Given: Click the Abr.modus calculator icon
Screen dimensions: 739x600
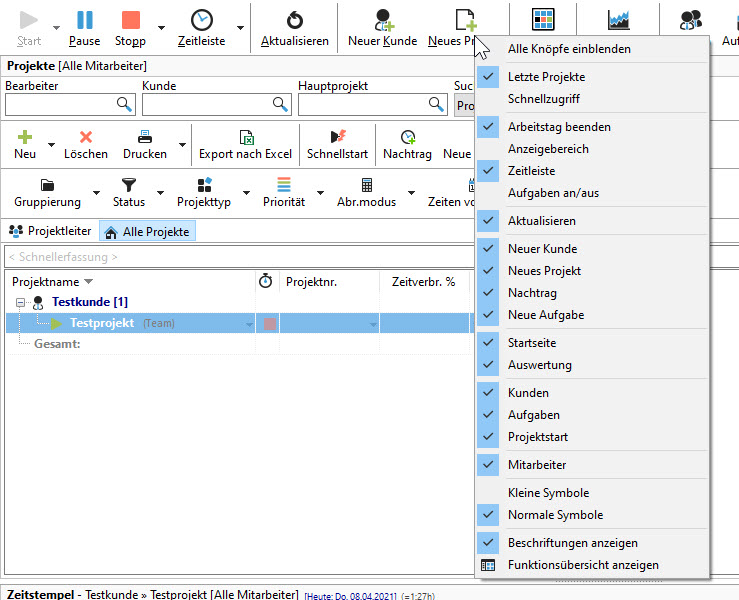Looking at the screenshot, I should [x=367, y=185].
